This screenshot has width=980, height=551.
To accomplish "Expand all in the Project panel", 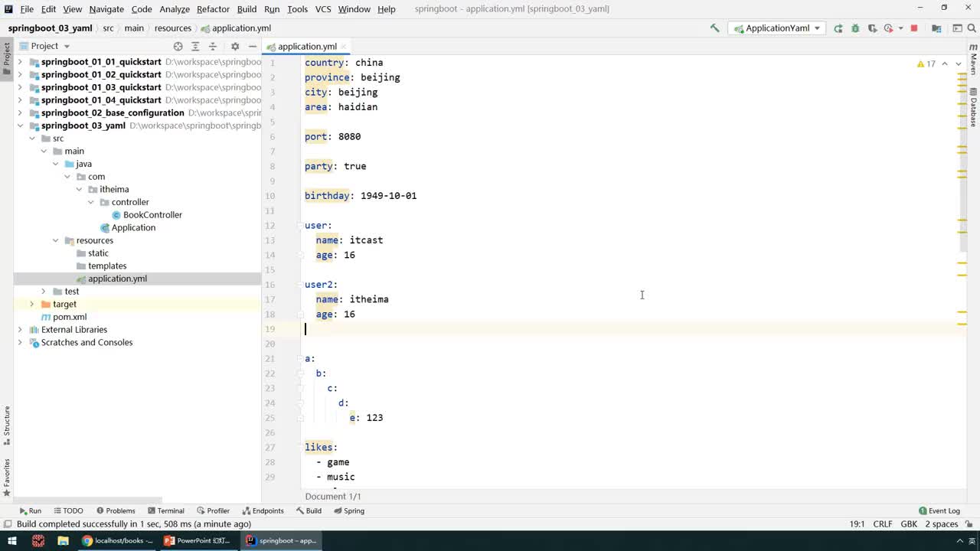I will pyautogui.click(x=195, y=46).
